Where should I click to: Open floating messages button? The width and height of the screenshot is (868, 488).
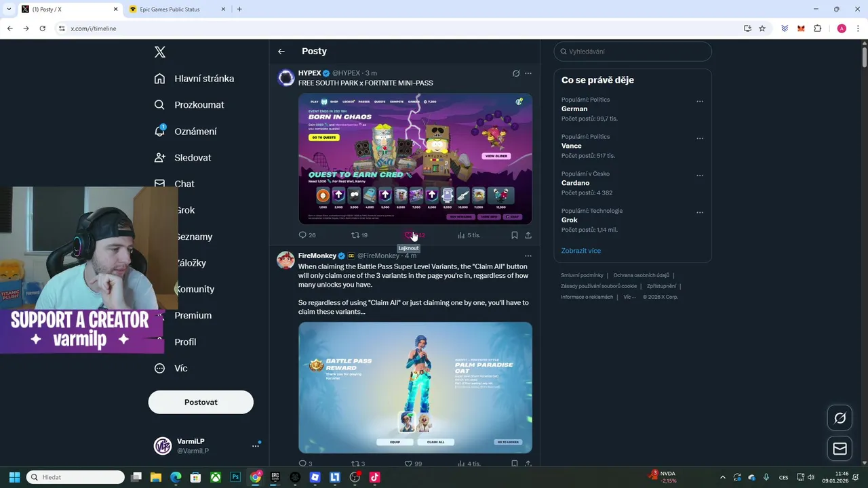click(x=840, y=449)
